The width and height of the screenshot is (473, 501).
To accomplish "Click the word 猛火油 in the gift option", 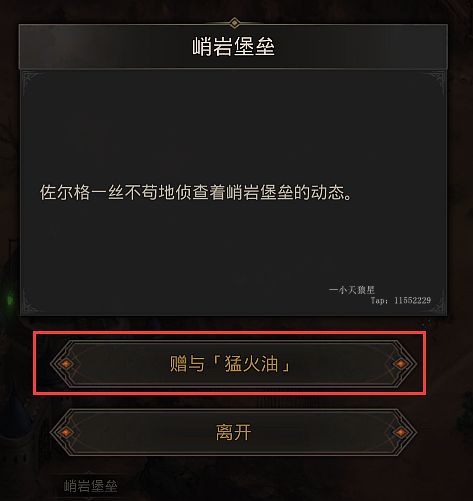I will click(251, 363).
